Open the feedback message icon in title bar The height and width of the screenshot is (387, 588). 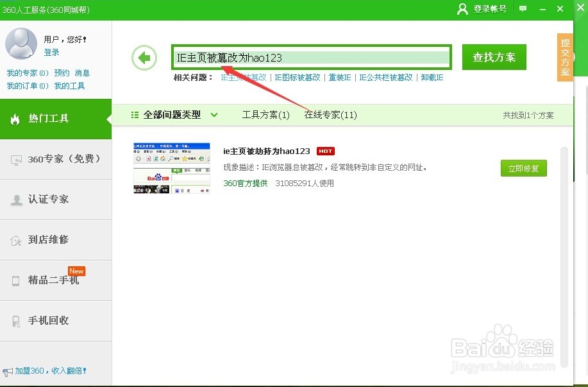click(523, 8)
